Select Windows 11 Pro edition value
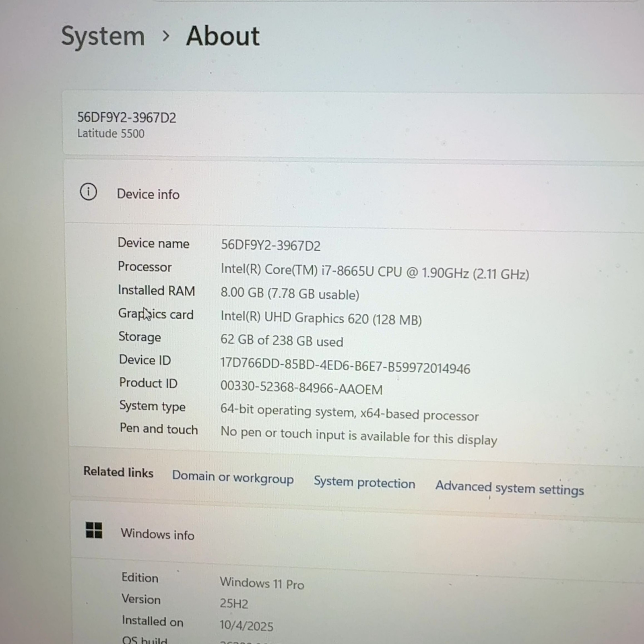Viewport: 644px width, 644px height. 262,583
